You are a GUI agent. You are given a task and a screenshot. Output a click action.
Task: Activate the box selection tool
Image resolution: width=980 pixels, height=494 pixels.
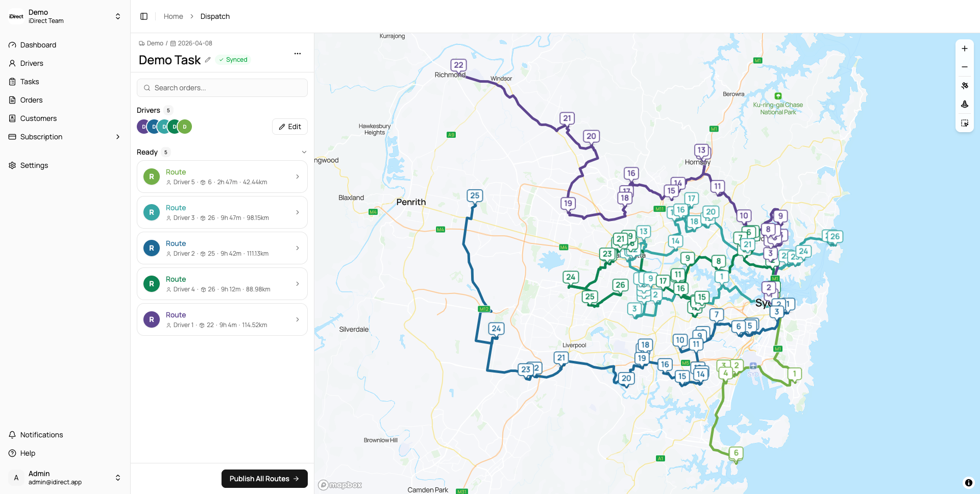[964, 123]
